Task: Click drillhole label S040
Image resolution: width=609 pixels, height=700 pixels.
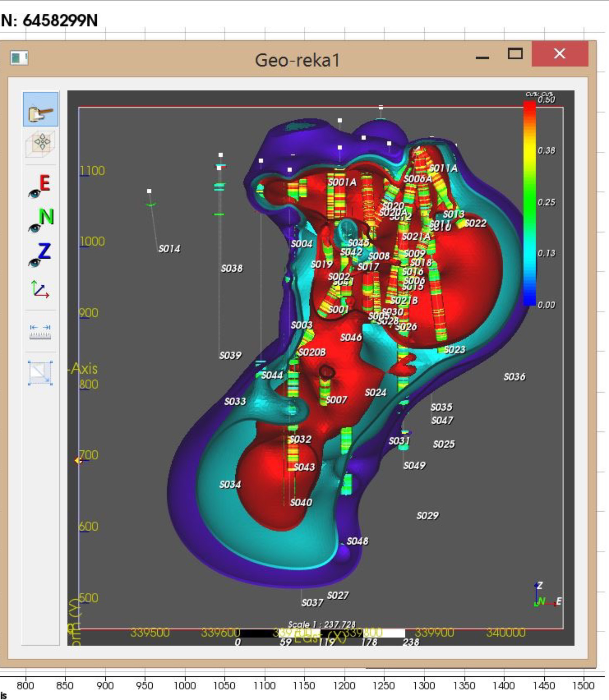Action: pyautogui.click(x=301, y=503)
